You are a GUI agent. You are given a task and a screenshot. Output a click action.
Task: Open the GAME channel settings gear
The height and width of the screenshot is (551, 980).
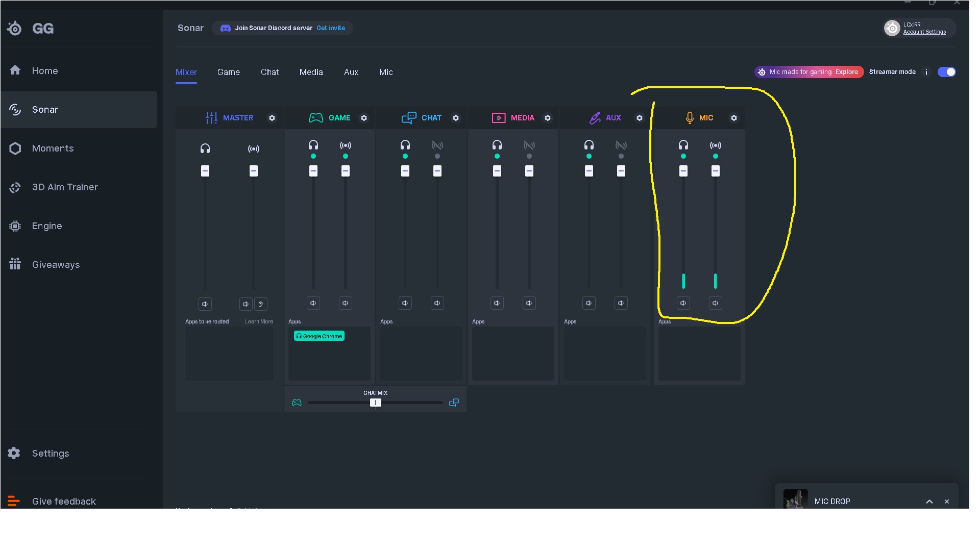[364, 118]
